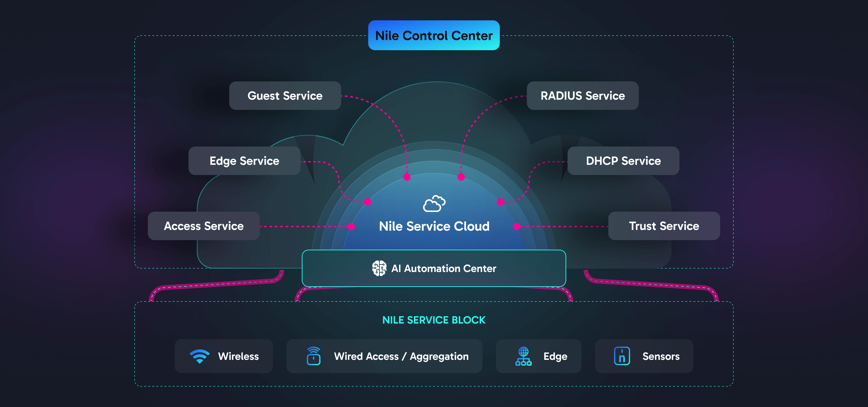Image resolution: width=868 pixels, height=407 pixels.
Task: Select the DHCP Service box
Action: click(624, 161)
